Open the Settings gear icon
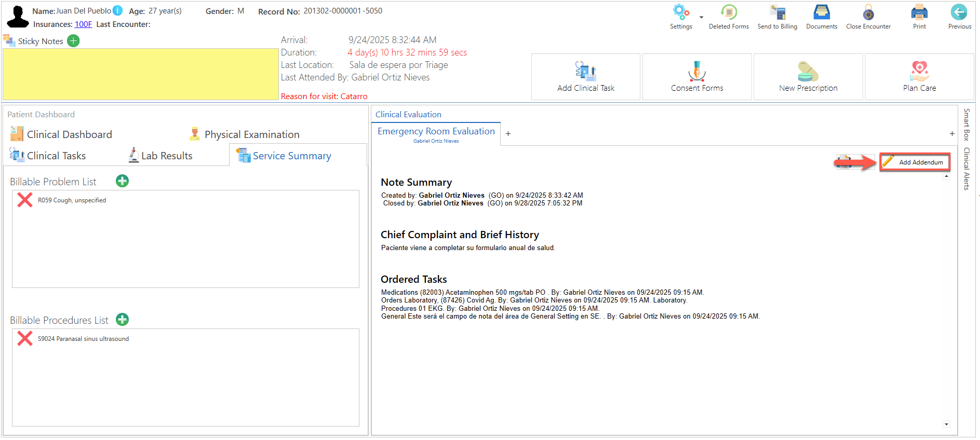Screen dimensions: 980x440 (681, 12)
